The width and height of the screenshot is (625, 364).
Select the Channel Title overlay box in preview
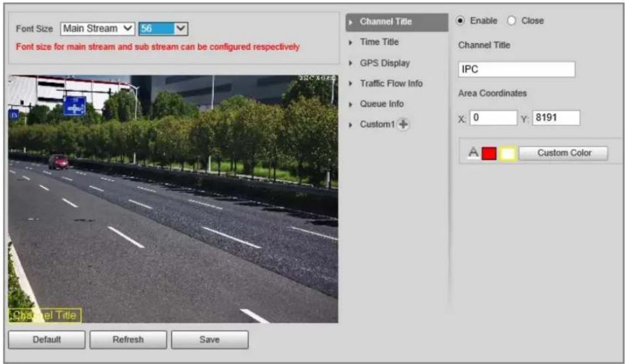point(45,315)
